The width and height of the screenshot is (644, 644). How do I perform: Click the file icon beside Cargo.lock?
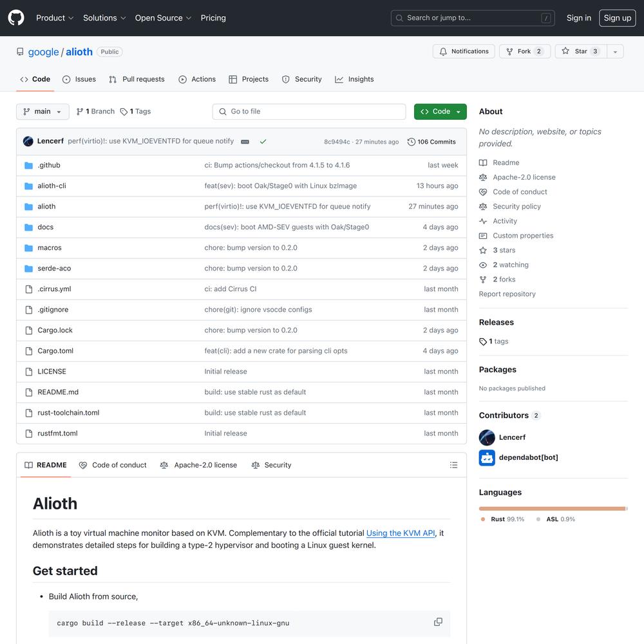29,330
